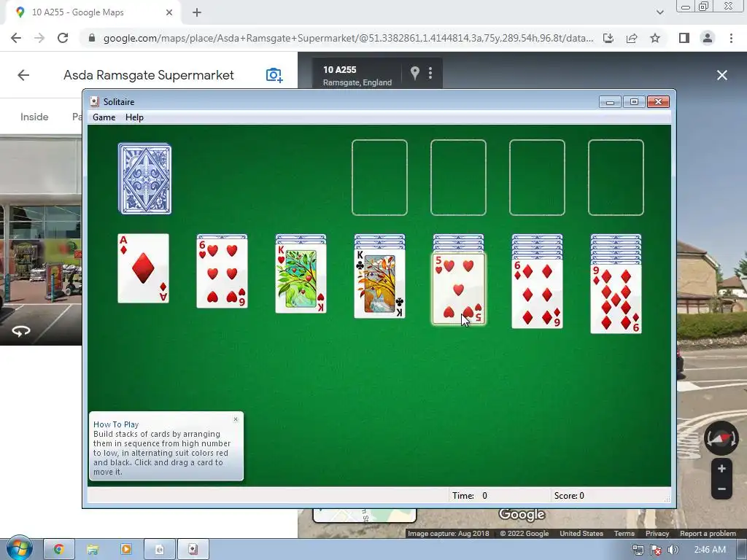Open Windows Explorer from the taskbar
Image resolution: width=747 pixels, height=560 pixels.
pyautogui.click(x=93, y=550)
